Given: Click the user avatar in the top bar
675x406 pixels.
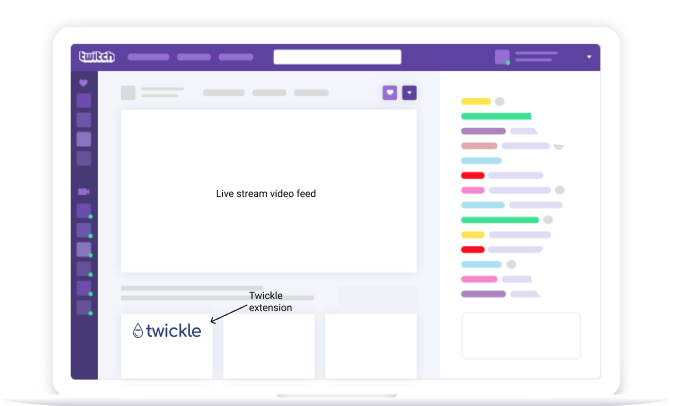Looking at the screenshot, I should [x=502, y=57].
